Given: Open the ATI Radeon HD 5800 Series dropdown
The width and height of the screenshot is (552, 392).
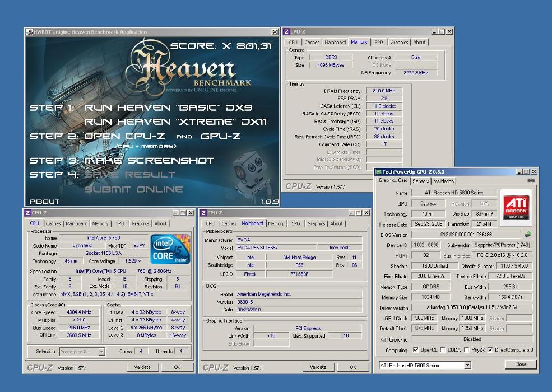Looking at the screenshot, I should pyautogui.click(x=467, y=365).
